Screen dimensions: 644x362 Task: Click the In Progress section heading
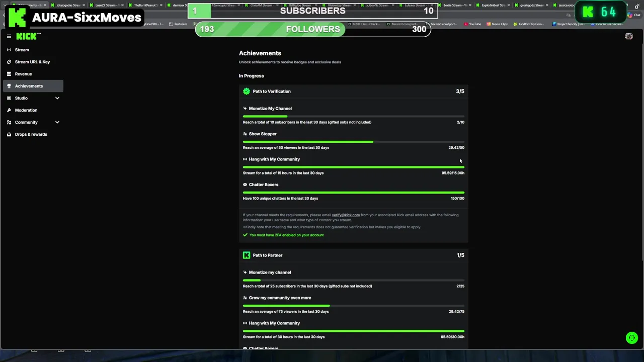pos(252,76)
